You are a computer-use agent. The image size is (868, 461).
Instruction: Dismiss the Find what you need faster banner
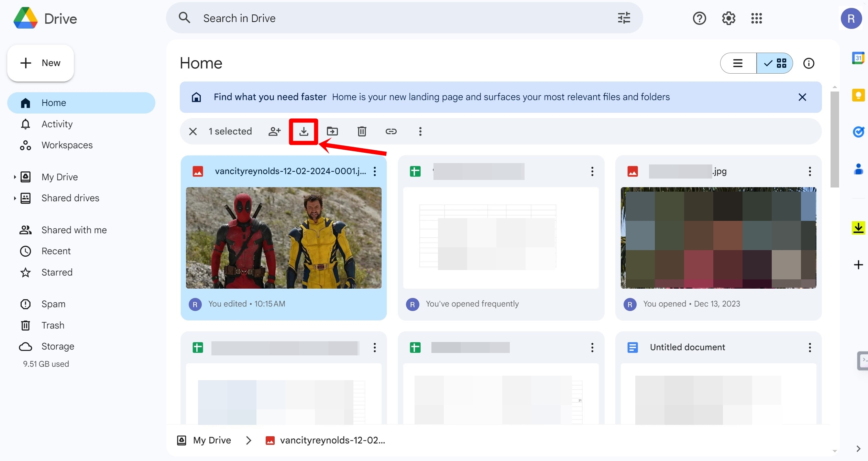tap(802, 97)
